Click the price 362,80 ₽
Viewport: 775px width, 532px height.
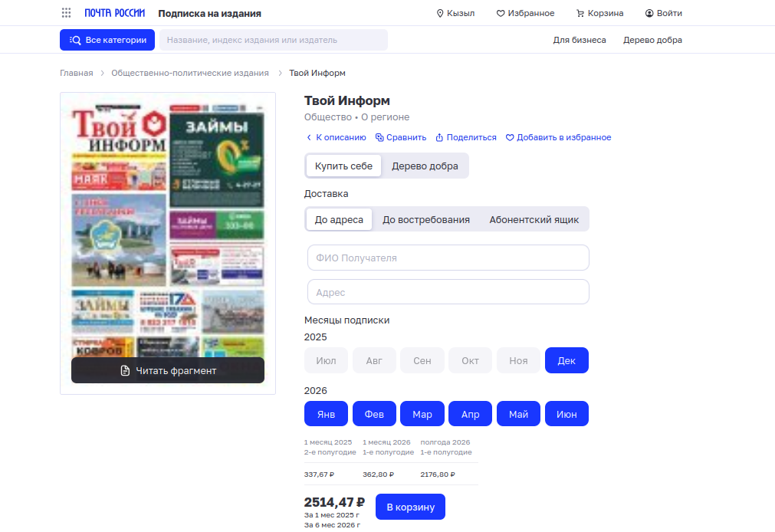pos(378,475)
